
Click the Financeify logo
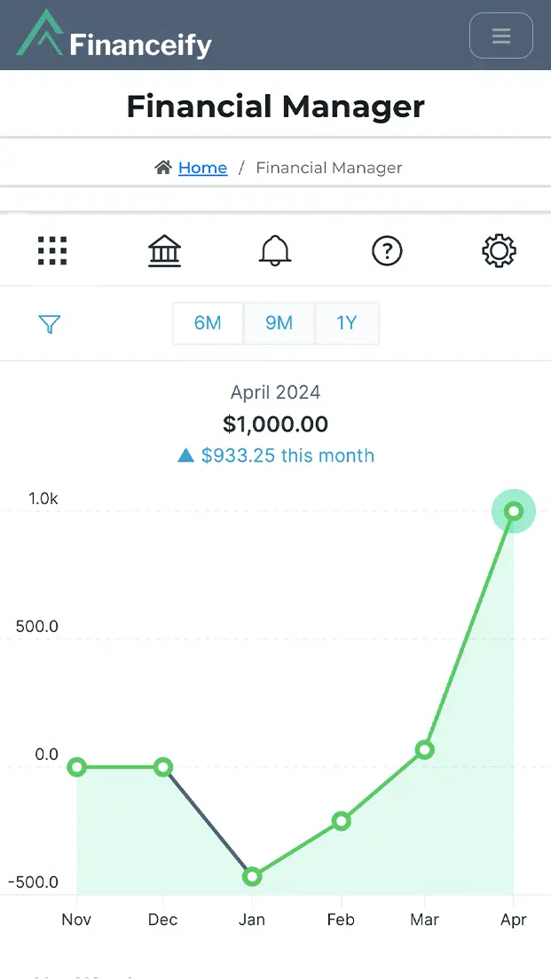point(114,36)
